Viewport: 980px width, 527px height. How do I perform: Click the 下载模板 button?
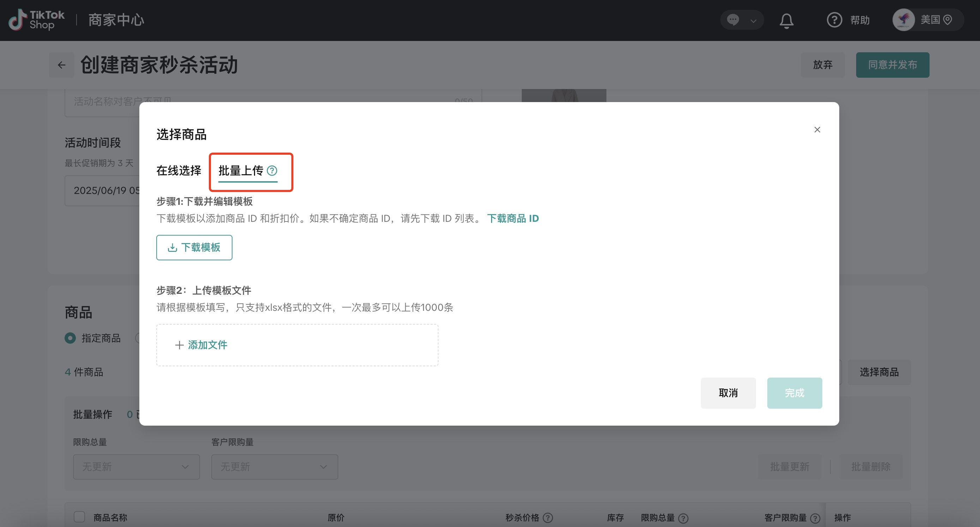[194, 248]
